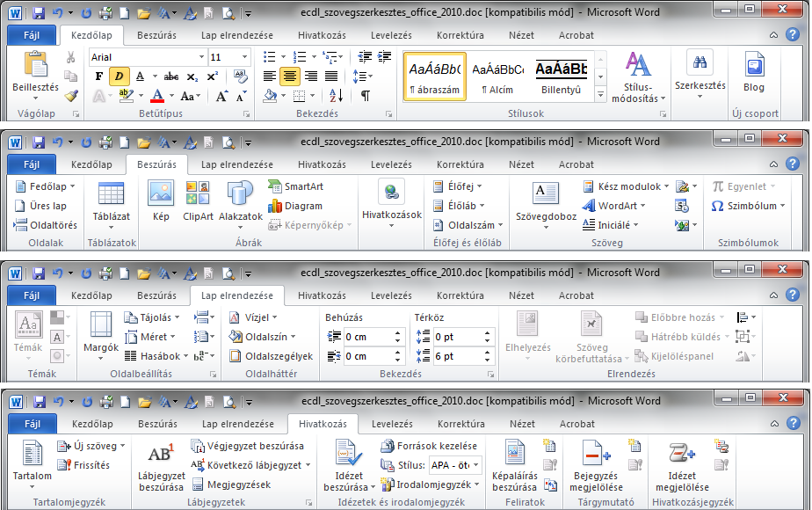812x510 pixels.
Task: Toggle center alignment button
Action: click(x=290, y=76)
